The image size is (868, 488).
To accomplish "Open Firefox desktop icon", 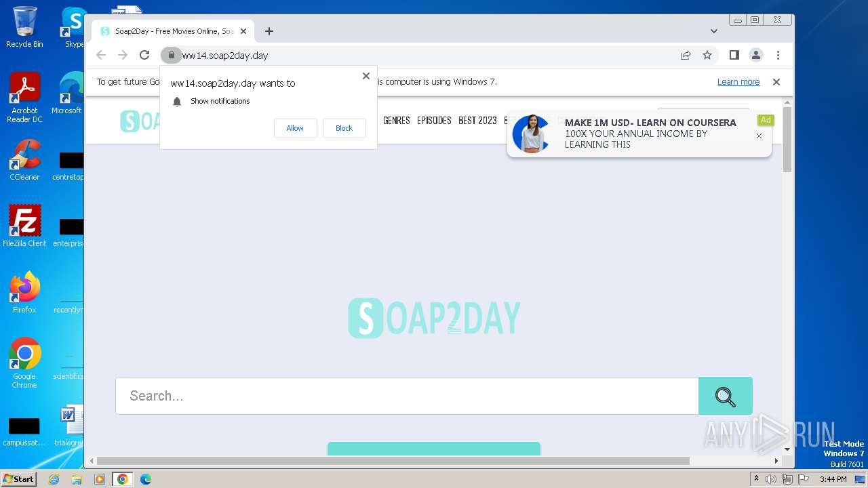I will (x=24, y=293).
